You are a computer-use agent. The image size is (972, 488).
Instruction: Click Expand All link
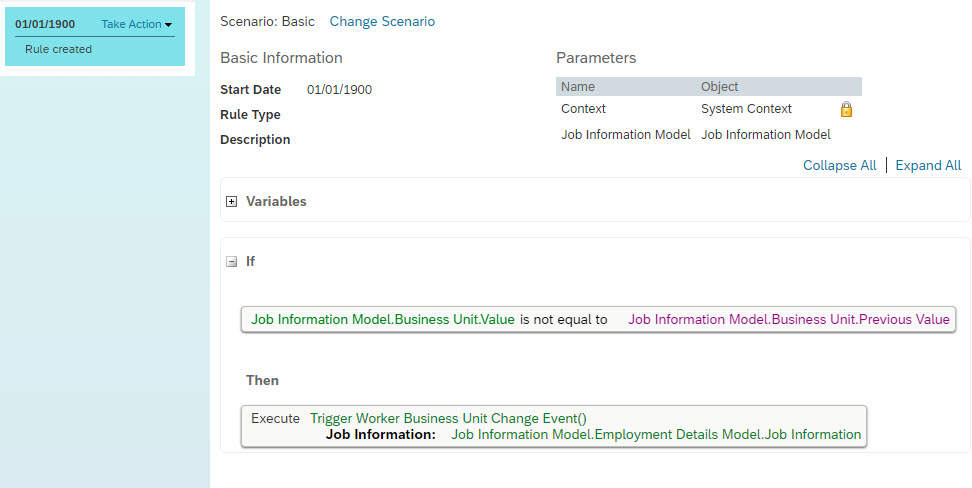(928, 166)
